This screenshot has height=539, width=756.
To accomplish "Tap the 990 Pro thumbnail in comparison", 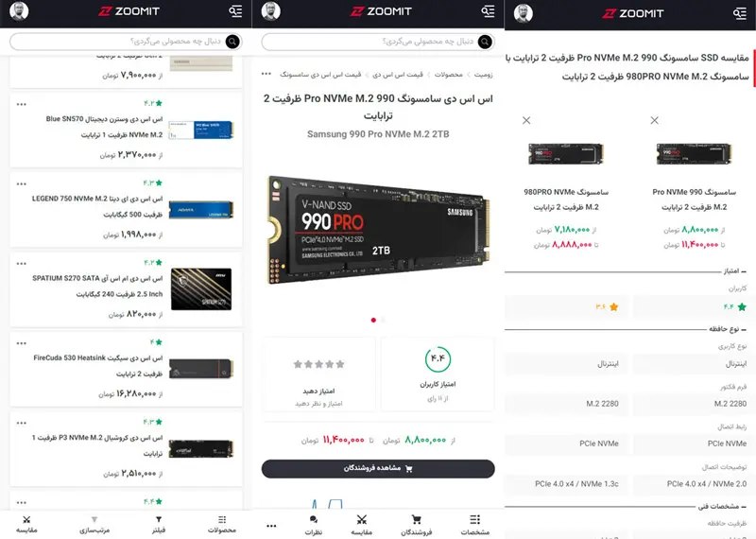I will [x=694, y=154].
